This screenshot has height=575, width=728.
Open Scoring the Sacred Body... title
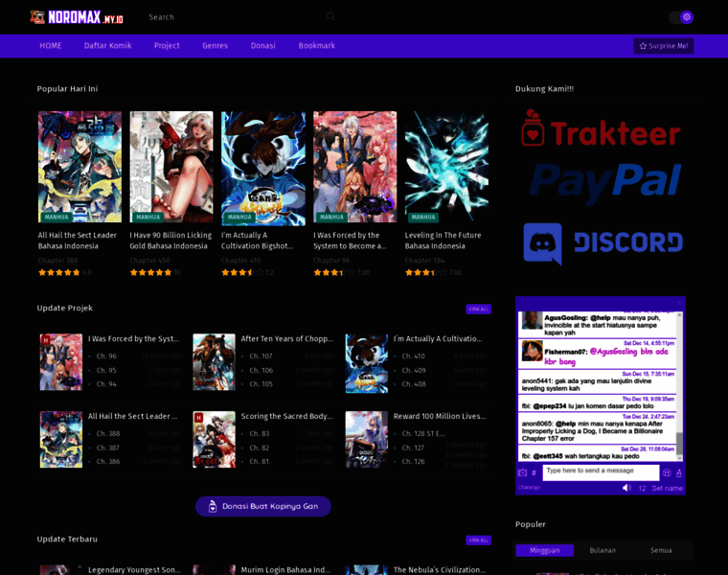tap(286, 416)
